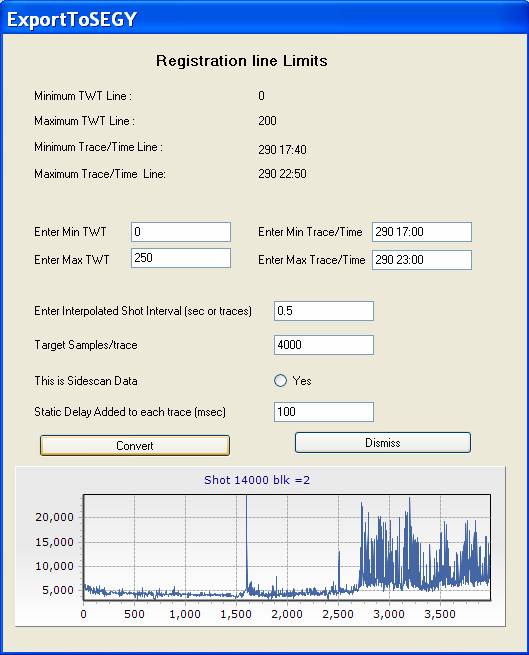Click the Maximum Trace/Time Line value 290 22:50
Image resolution: width=529 pixels, height=655 pixels.
click(282, 174)
